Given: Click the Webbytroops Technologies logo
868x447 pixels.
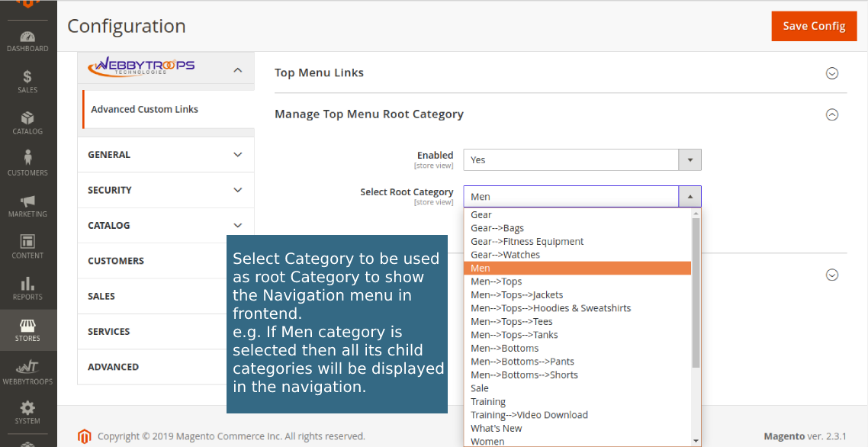Looking at the screenshot, I should [x=141, y=66].
